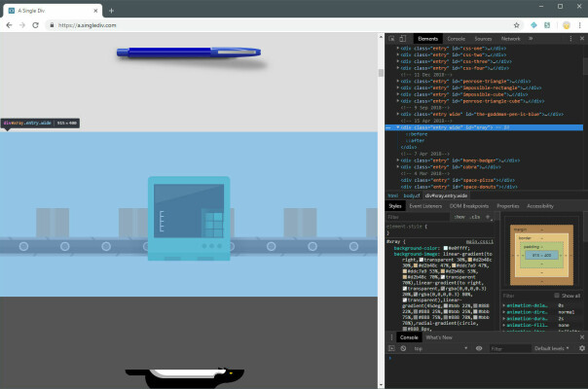Viewport: 588px width, 389px height.
Task: Click the div#xray.entry.wide breadcrumb
Action: point(446,195)
